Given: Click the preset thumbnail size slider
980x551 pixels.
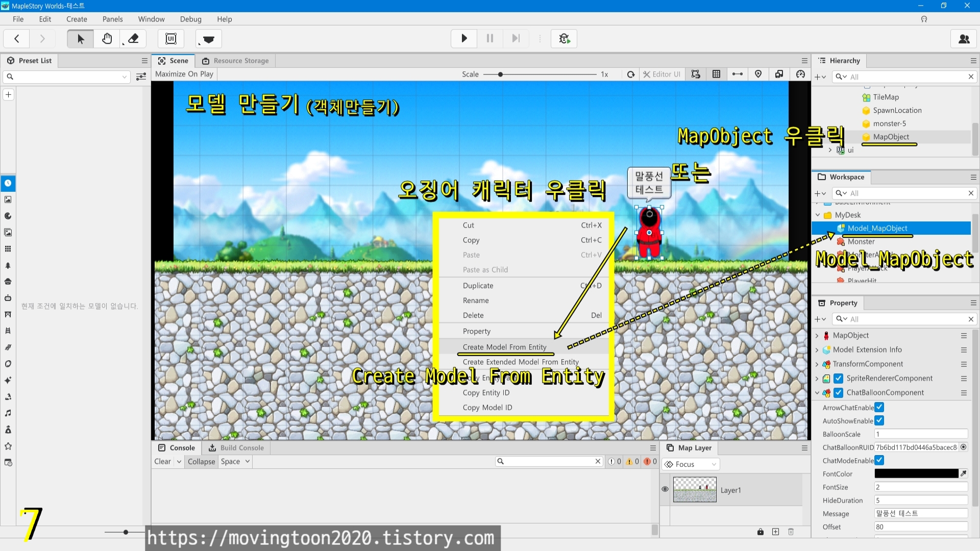Looking at the screenshot, I should (x=126, y=532).
